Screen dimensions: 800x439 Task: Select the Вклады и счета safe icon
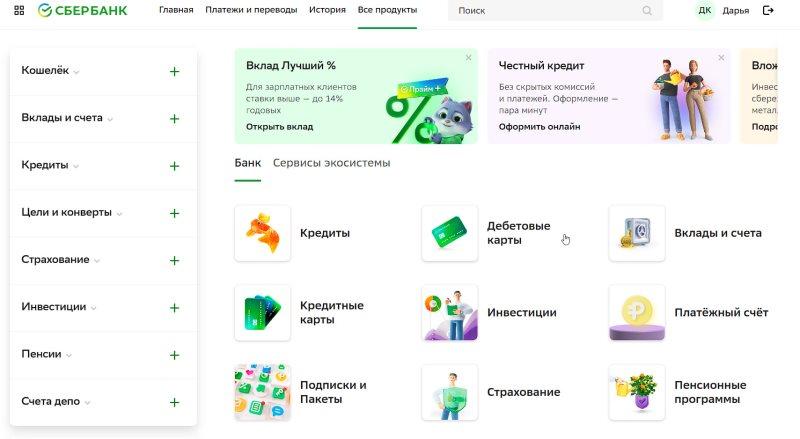click(x=636, y=233)
